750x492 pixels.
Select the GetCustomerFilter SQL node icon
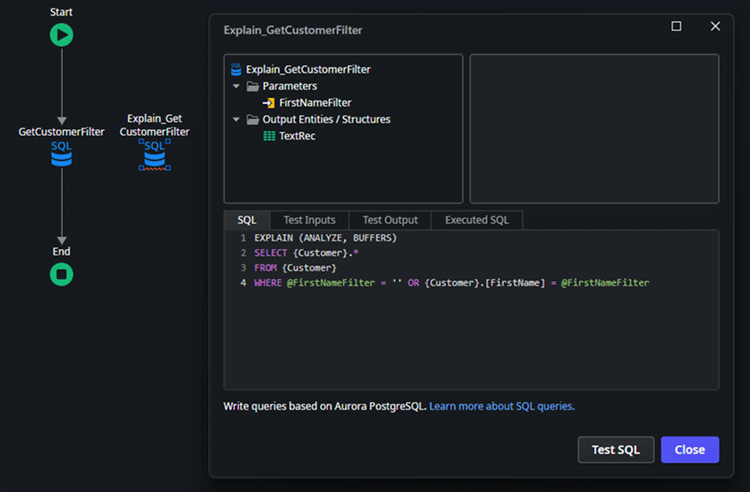tap(61, 153)
